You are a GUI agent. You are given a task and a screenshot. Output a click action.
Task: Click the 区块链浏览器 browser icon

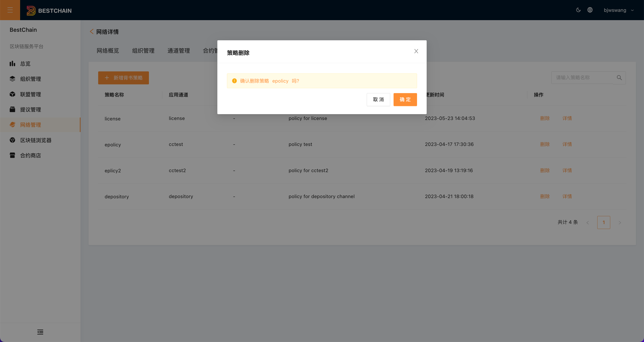[x=12, y=140]
